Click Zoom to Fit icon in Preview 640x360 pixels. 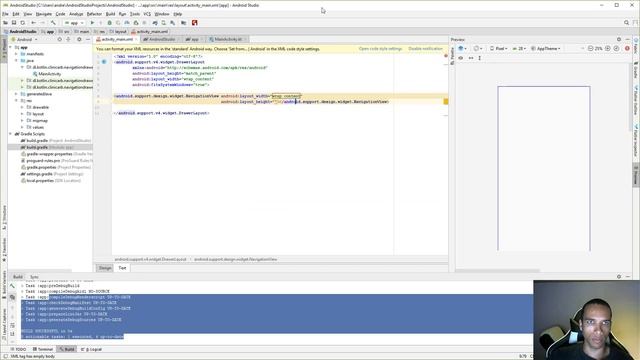[616, 49]
